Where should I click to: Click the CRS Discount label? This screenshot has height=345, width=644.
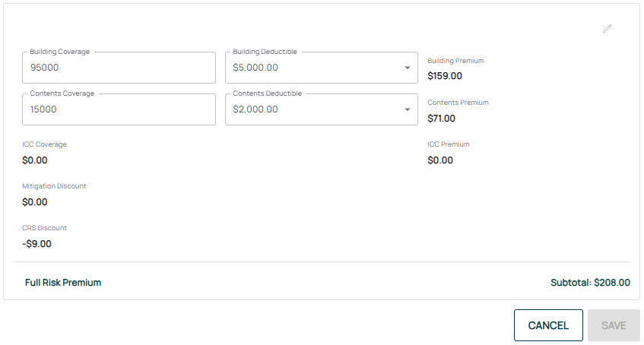(45, 228)
